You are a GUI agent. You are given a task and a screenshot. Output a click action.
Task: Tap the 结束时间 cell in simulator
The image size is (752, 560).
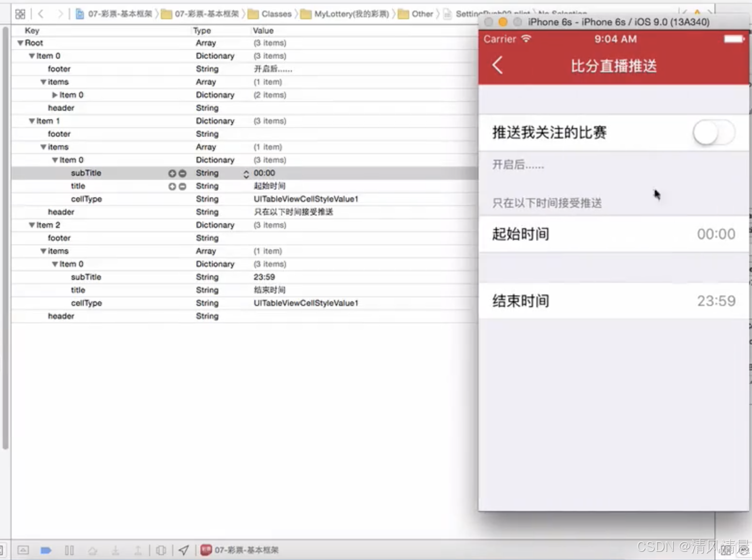[x=614, y=301]
